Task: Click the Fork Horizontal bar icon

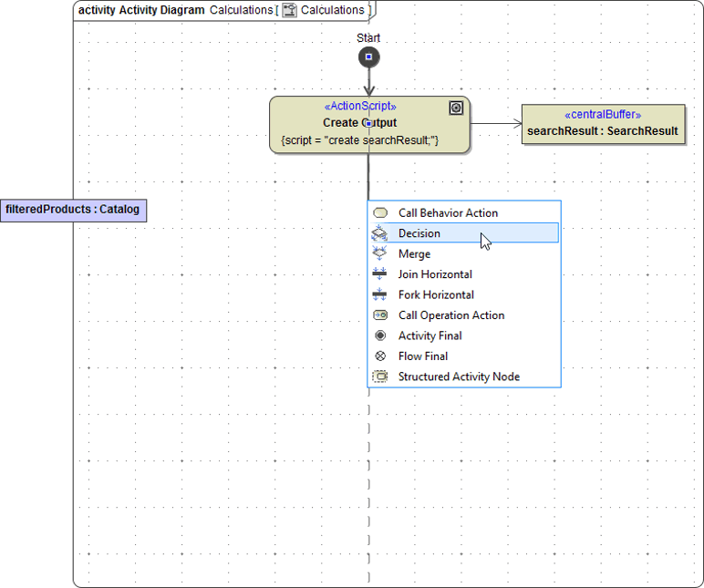Action: coord(380,294)
